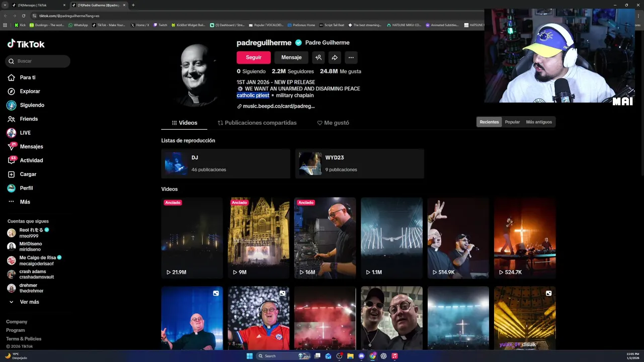Open the browser tab list dropdown
This screenshot has height=362, width=644.
click(x=5, y=5)
